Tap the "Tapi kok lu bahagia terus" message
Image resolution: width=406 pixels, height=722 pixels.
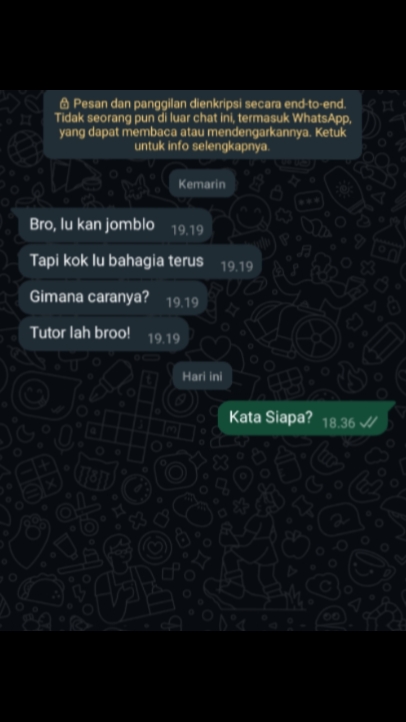(x=140, y=261)
